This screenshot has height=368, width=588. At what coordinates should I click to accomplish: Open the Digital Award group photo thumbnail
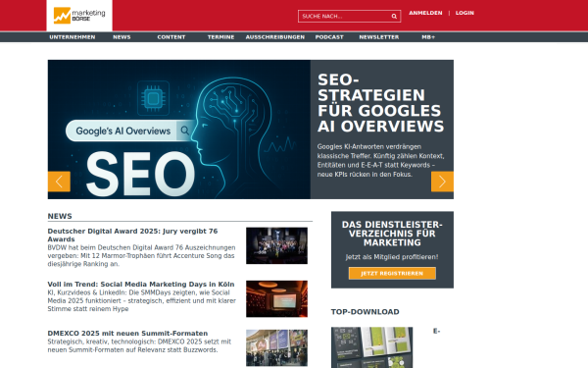pyautogui.click(x=276, y=245)
